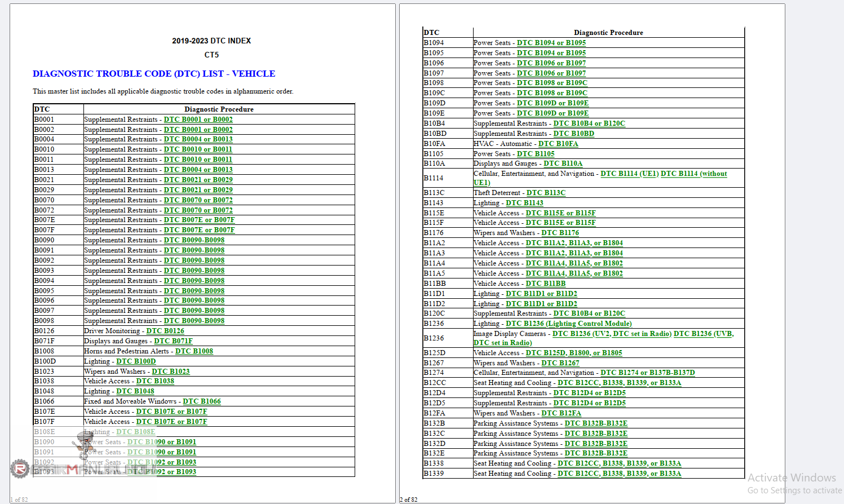Viewport: 844px width, 504px height.
Task: Open the DTC B12CC, B1338, B1339 link in row B12CC
Action: coord(619,383)
